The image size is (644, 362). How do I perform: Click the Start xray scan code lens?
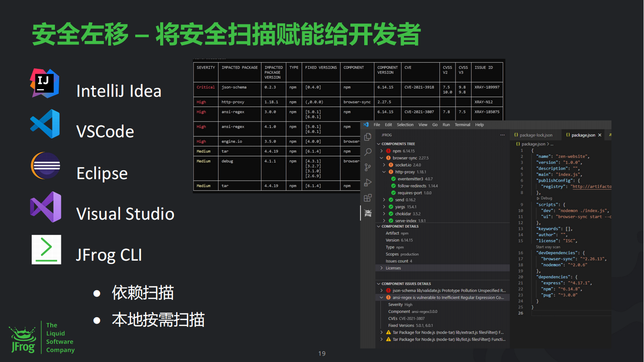click(548, 247)
